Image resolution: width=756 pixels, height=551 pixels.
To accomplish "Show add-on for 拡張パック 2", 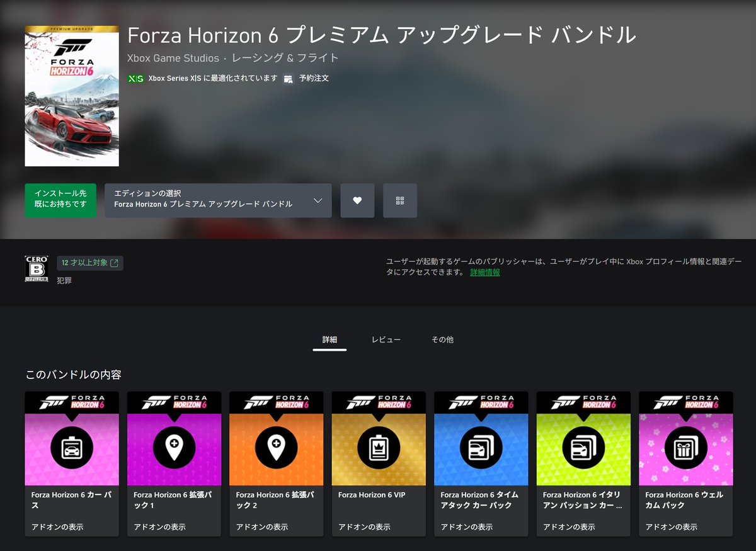I will [262, 526].
